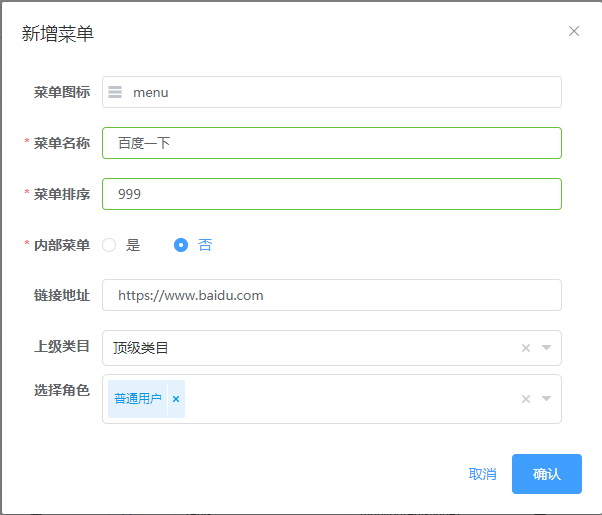Select 是 for 内部菜单
Screen dimensions: 602x515
point(110,245)
